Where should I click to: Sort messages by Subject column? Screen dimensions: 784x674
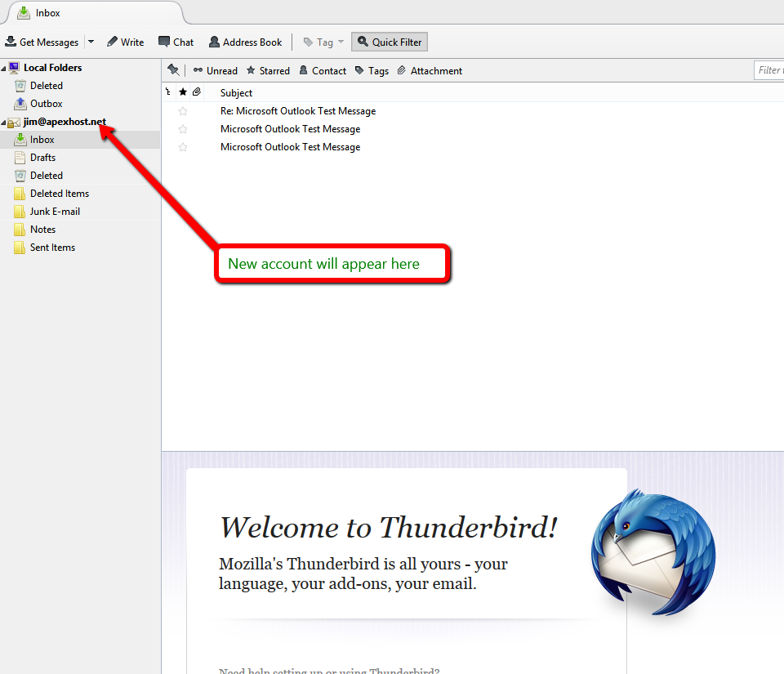(x=236, y=93)
